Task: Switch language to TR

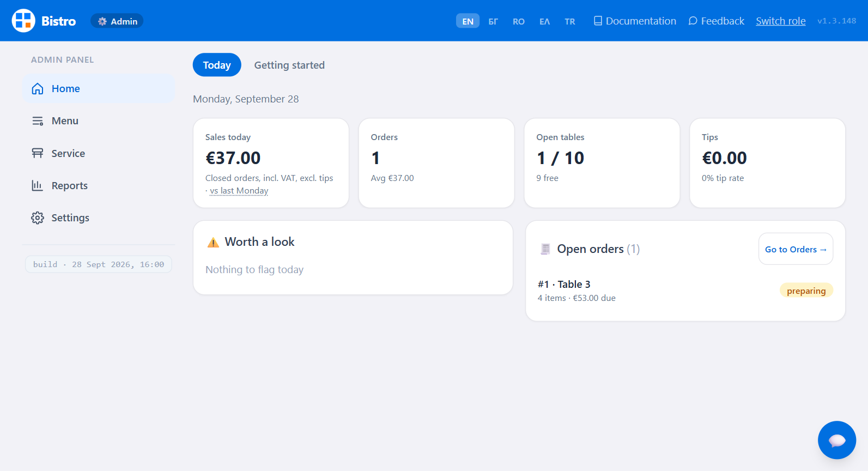Action: coord(570,21)
